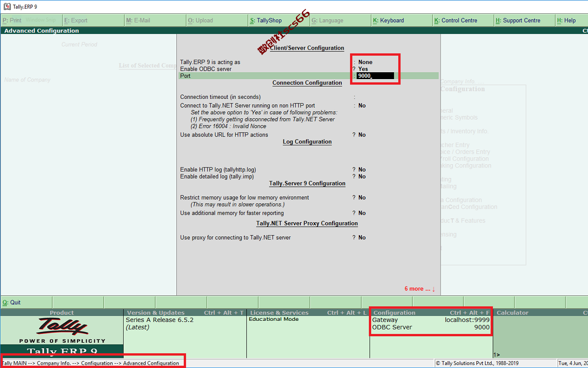Click the '(Latest)' version label
Screen dimensions: 588x368
[137, 328]
